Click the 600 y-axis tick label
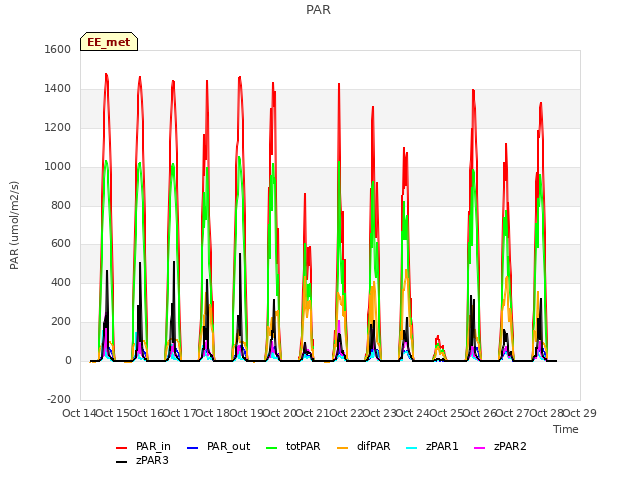Screen dimensions: 640x480 click(x=61, y=244)
